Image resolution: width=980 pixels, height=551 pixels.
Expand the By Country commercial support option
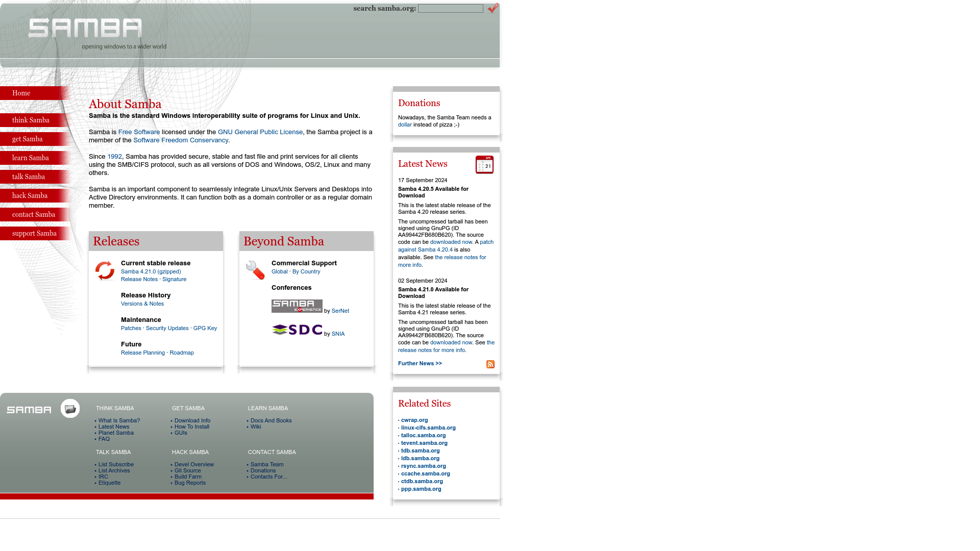306,271
